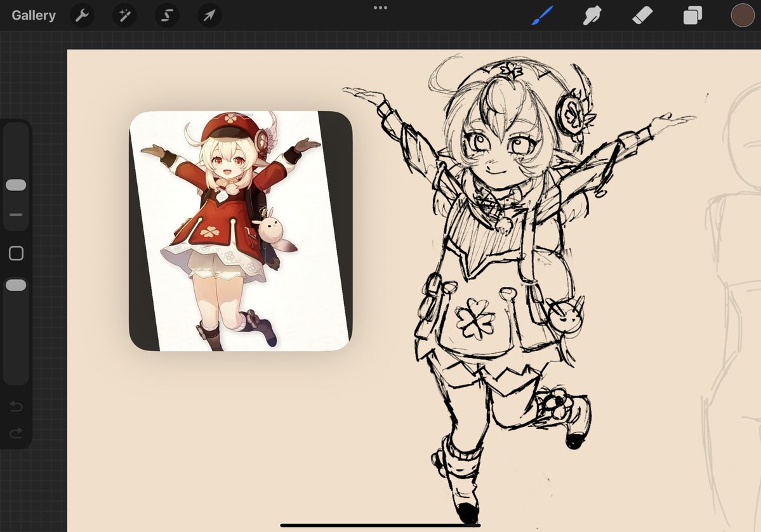Tap the three dots at top center
This screenshot has width=761, height=532.
click(381, 8)
